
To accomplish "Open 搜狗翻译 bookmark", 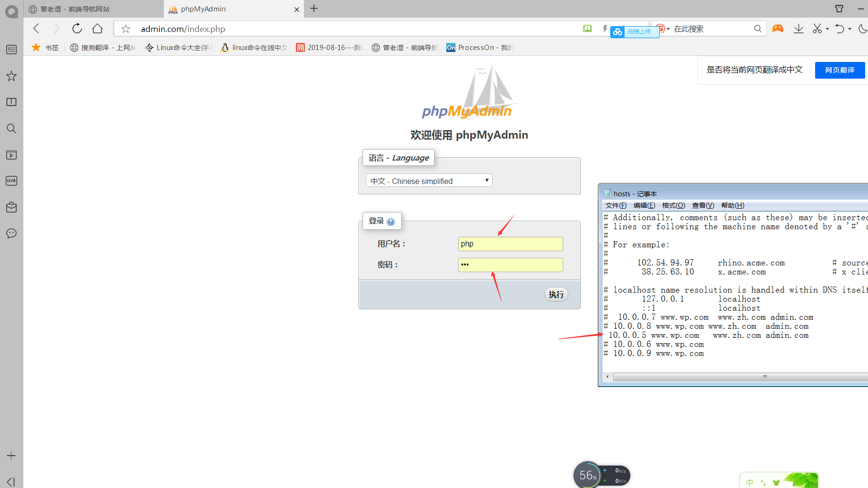I will point(103,48).
